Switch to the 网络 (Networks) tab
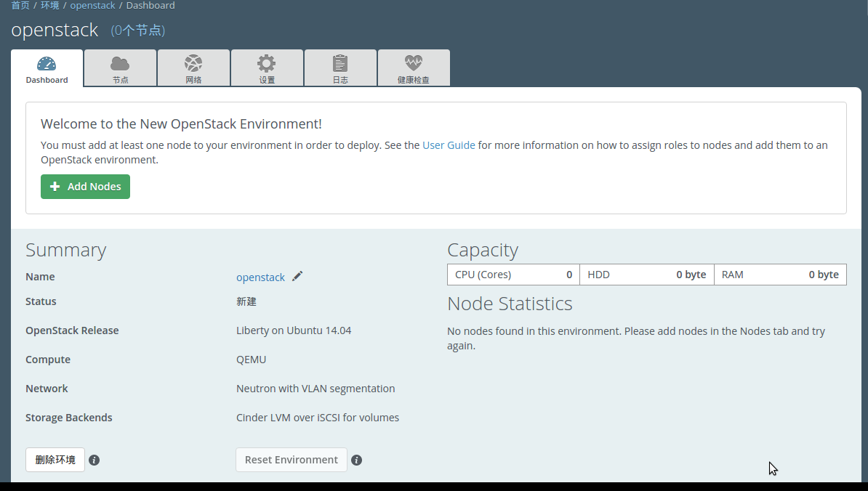This screenshot has width=868, height=491. [194, 68]
